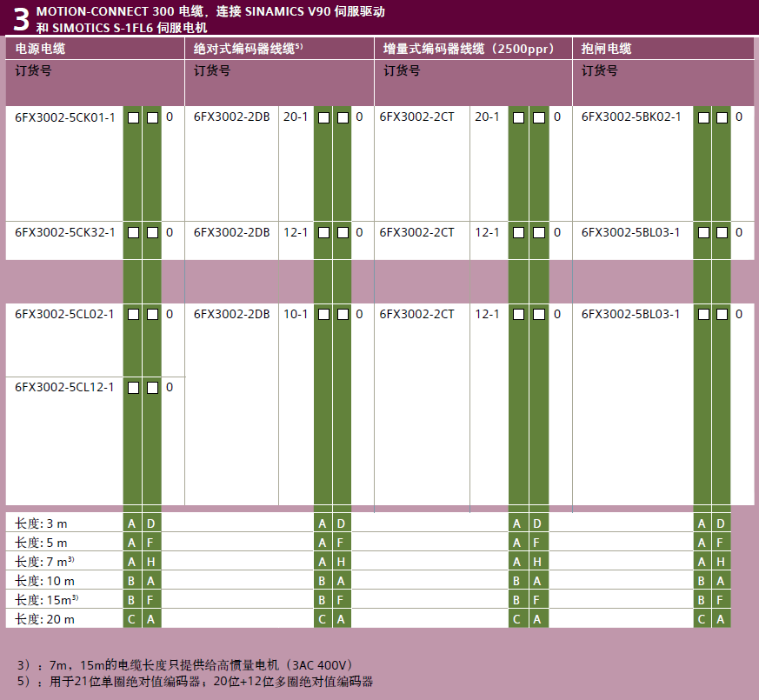Click the 抱闸电缆 column header

606,49
